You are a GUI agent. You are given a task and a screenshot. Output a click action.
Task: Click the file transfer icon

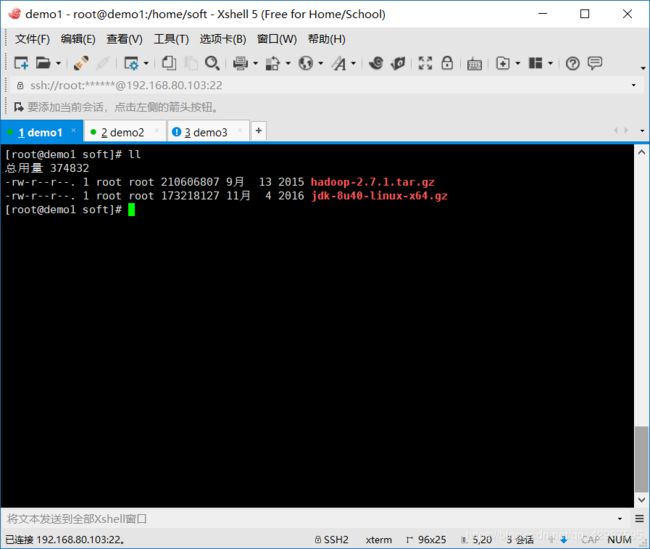[x=272, y=63]
